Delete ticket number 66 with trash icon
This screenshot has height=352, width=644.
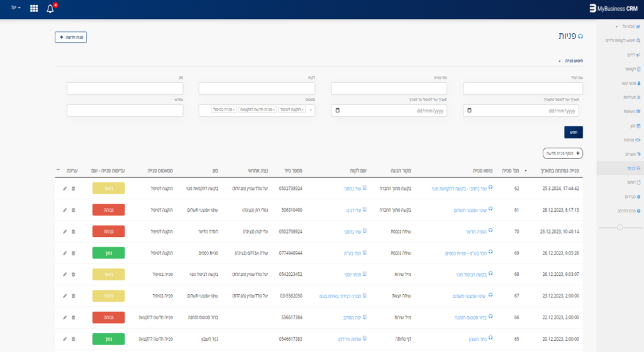(x=74, y=317)
